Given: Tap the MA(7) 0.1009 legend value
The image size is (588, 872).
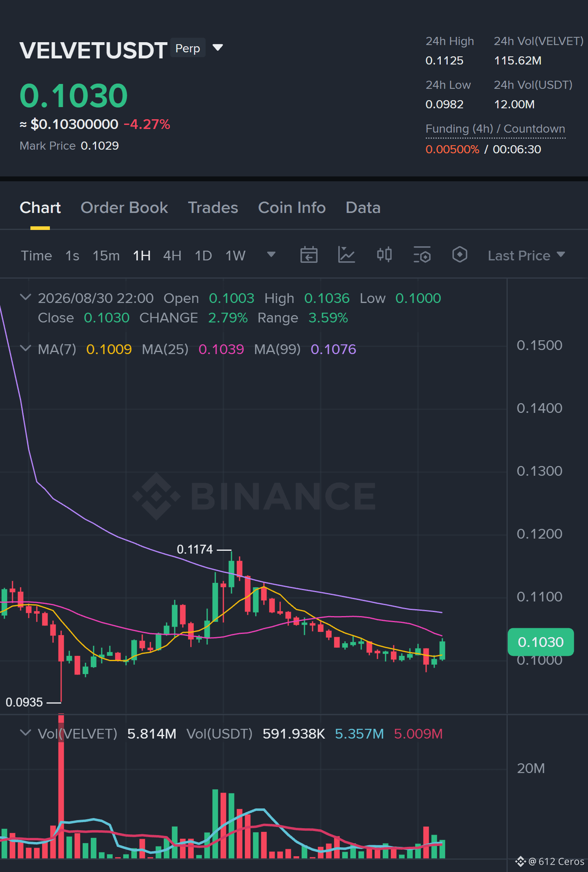Looking at the screenshot, I should click(109, 349).
